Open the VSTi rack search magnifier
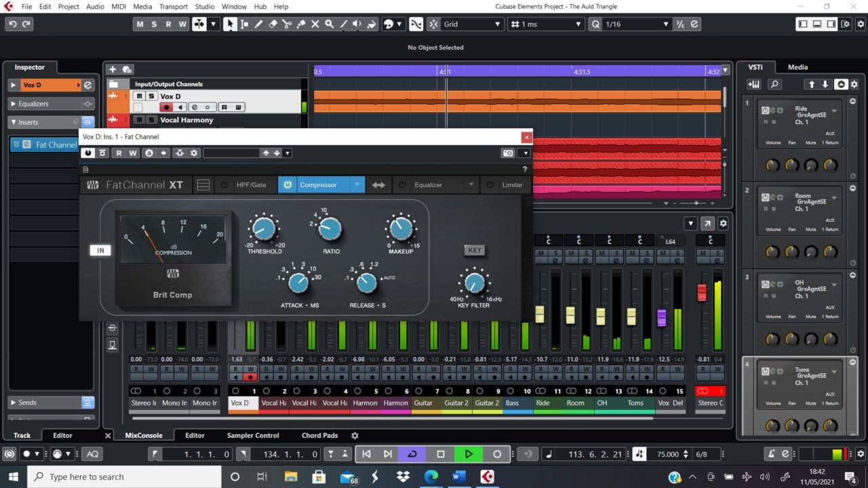The image size is (868, 488). coord(774,85)
